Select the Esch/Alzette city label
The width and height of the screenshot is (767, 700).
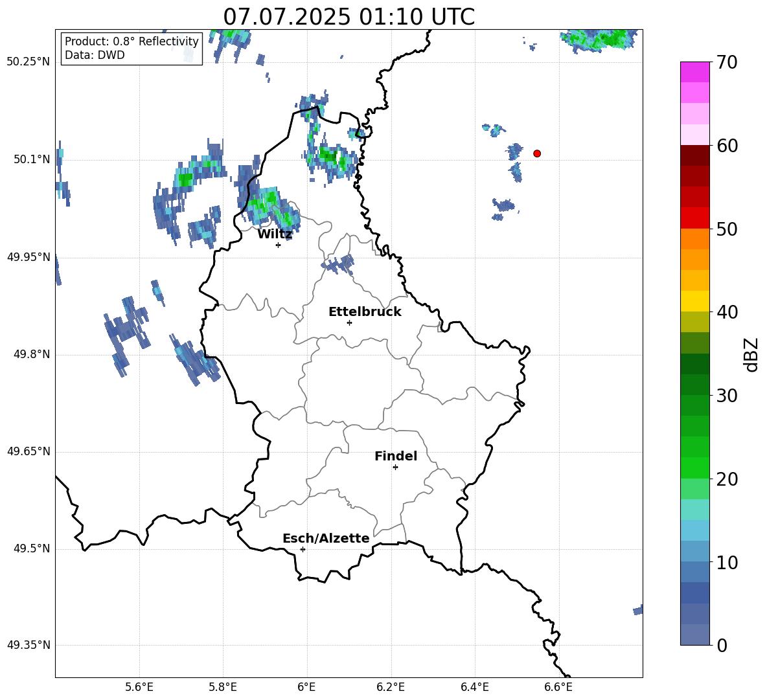[x=326, y=538]
